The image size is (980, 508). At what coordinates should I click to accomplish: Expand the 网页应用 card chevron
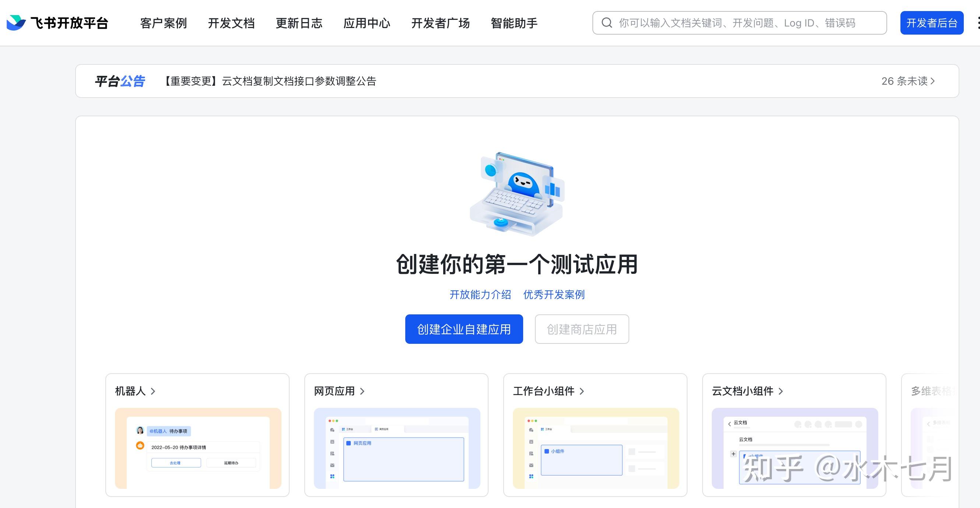coord(362,391)
